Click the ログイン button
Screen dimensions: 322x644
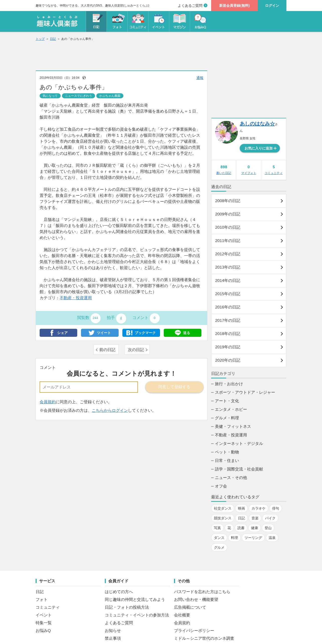tap(272, 6)
